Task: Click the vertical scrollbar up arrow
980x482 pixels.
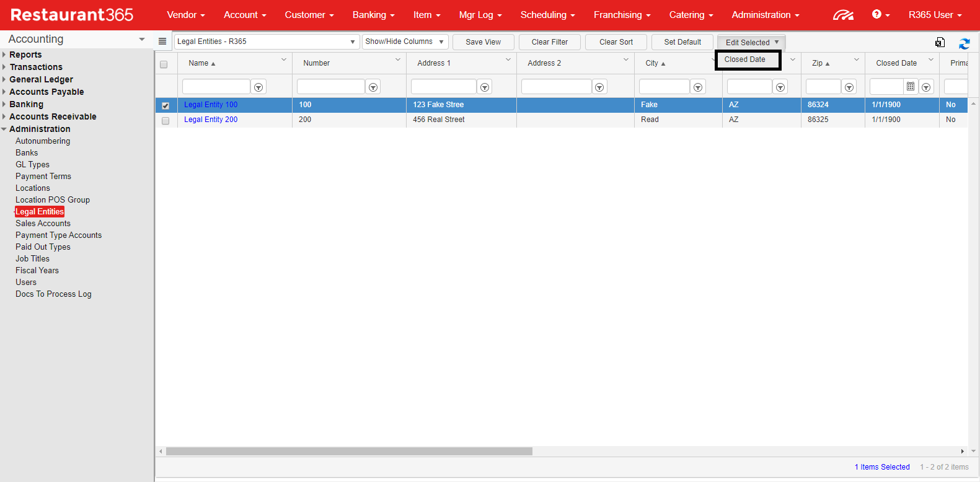Action: 973,103
